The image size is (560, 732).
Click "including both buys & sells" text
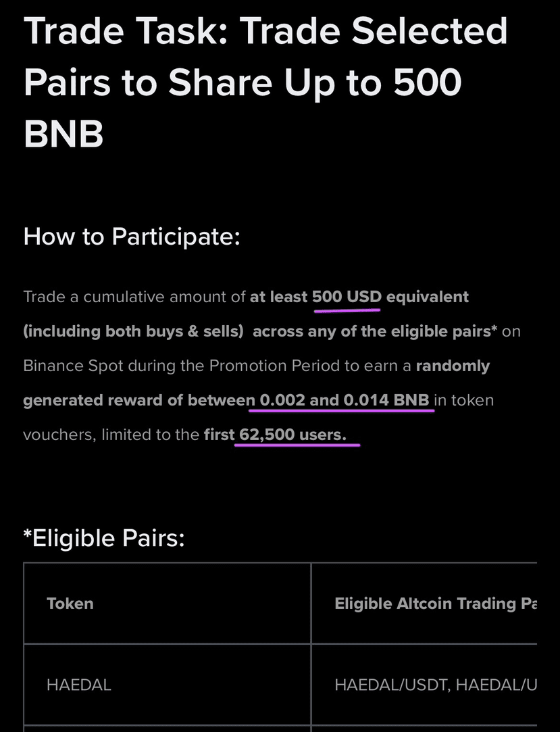(x=134, y=331)
